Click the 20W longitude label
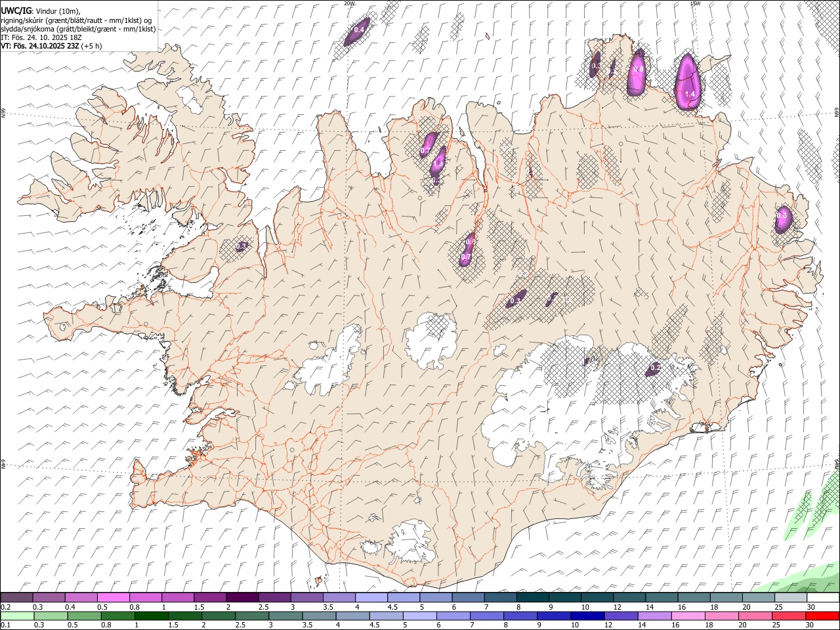The width and height of the screenshot is (840, 630). (349, 3)
